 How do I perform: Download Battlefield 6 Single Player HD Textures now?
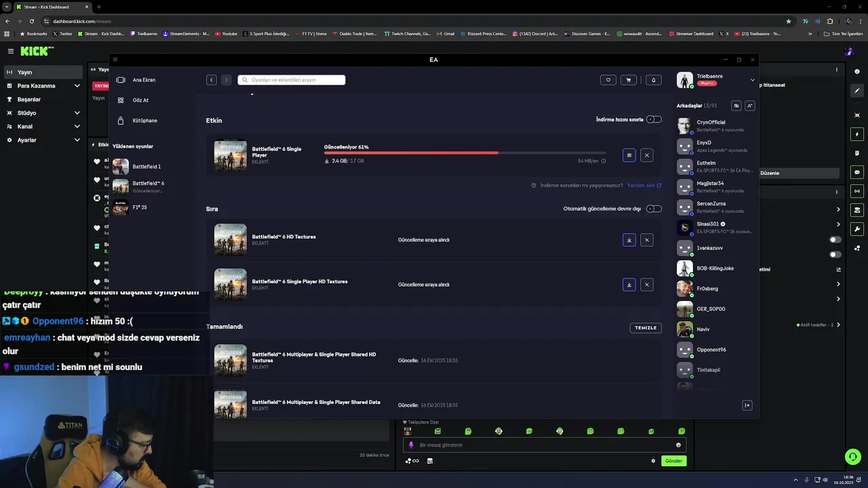(629, 285)
